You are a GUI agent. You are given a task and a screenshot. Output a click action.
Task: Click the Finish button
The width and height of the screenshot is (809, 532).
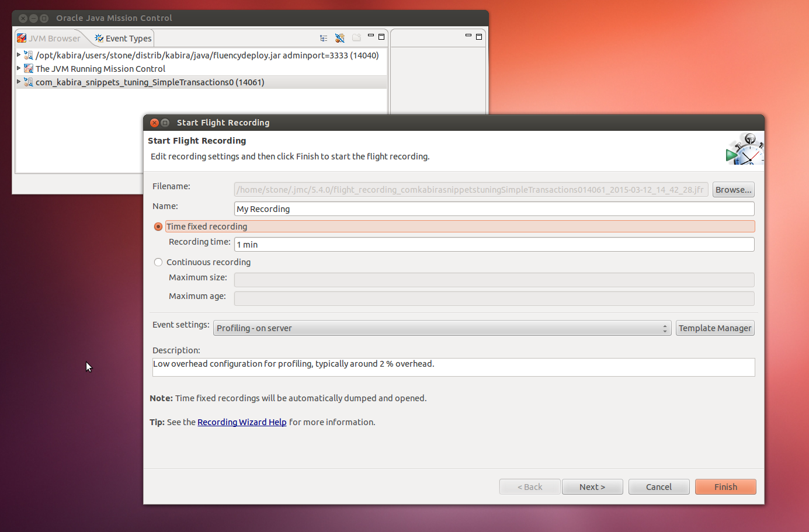725,487
